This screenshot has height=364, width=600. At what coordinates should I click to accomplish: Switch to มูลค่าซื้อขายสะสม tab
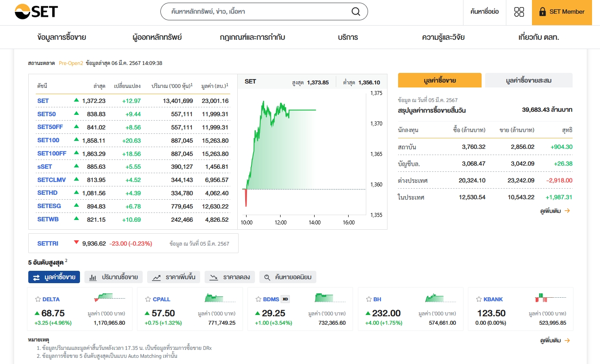click(x=528, y=80)
